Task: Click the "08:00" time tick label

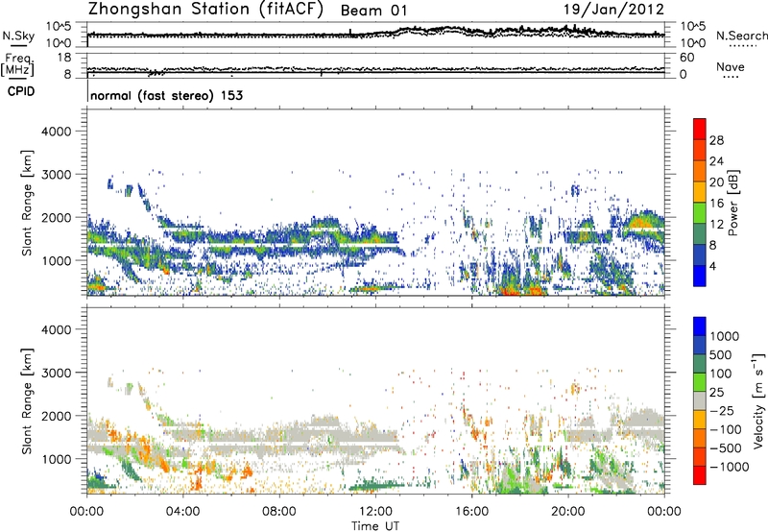Action: (x=279, y=512)
